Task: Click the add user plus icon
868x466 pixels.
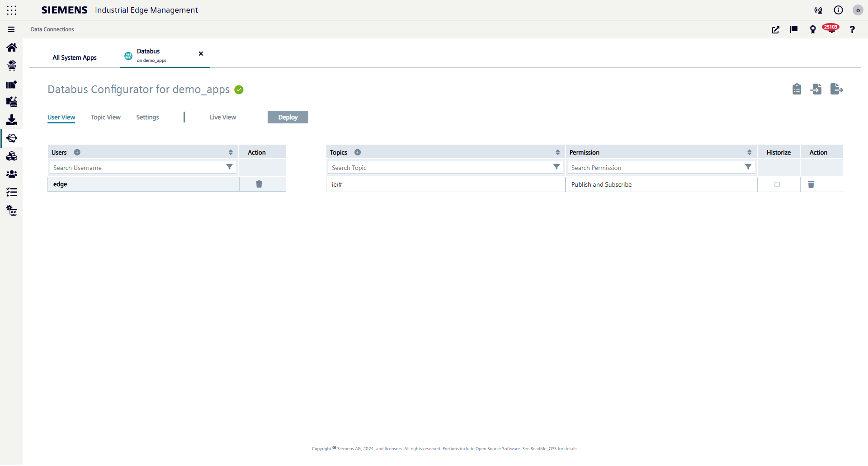Action: (x=77, y=152)
